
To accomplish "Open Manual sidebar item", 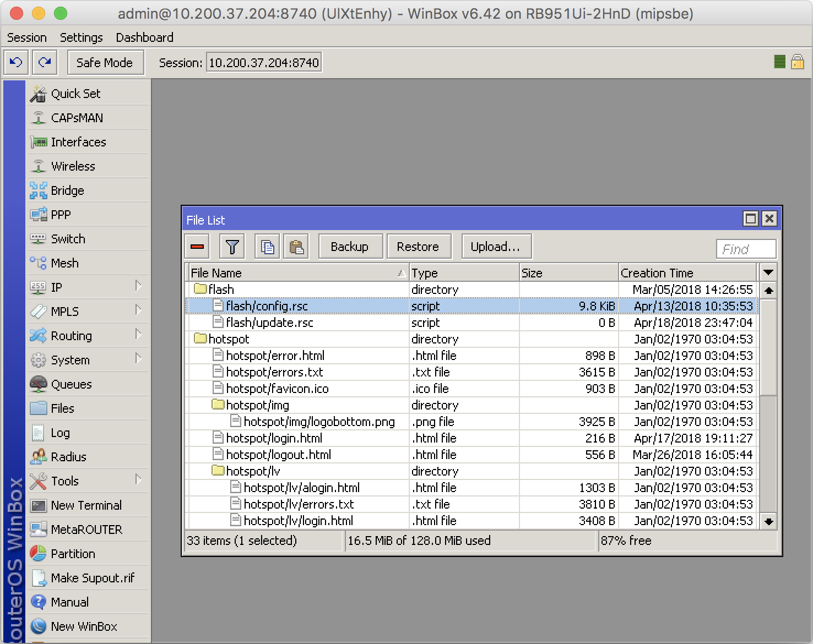I will (x=89, y=602).
